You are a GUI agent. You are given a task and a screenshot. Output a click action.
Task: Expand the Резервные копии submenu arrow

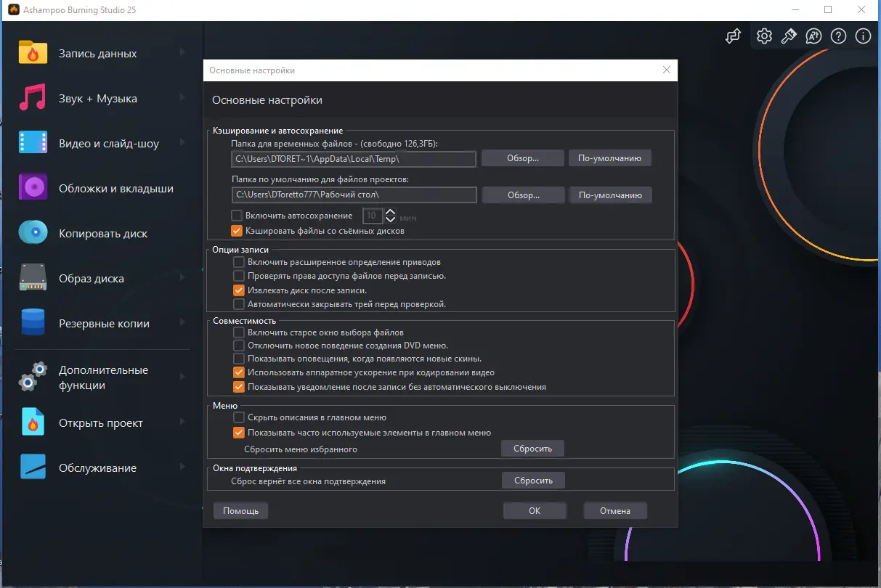(x=182, y=323)
